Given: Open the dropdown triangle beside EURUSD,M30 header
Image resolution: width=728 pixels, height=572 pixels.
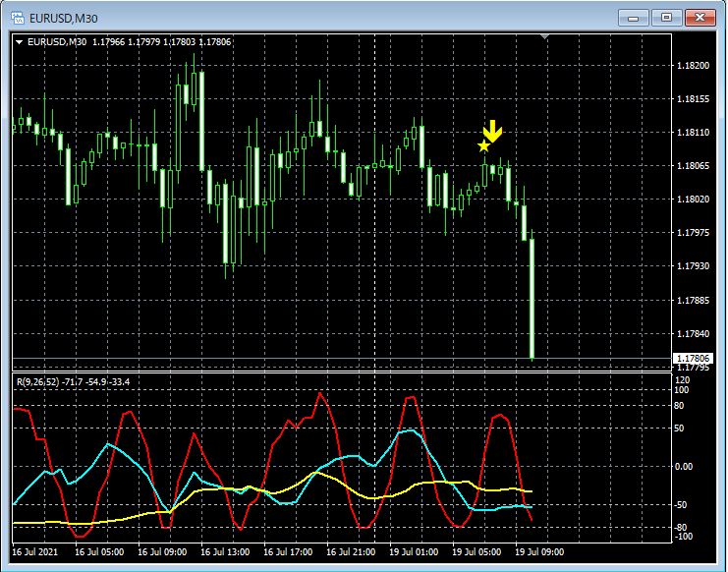Looking at the screenshot, I should click(19, 42).
